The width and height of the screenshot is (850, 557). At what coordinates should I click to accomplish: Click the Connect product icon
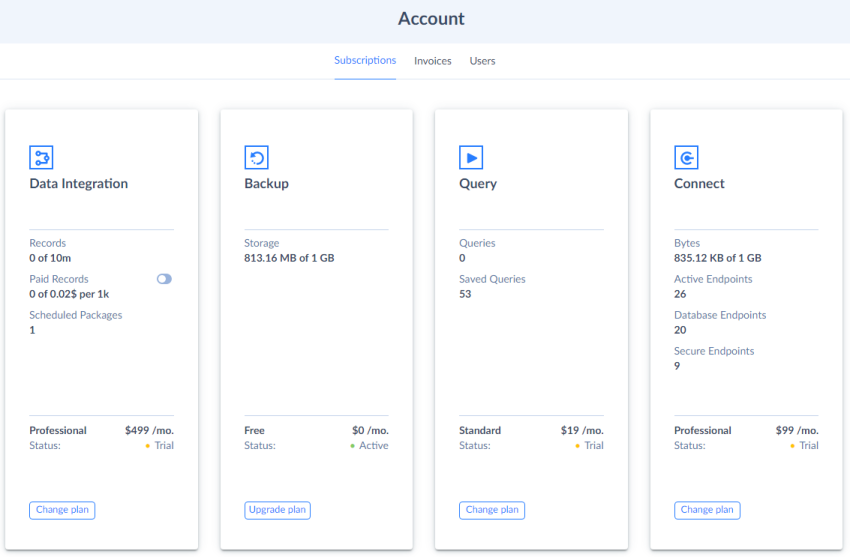[686, 158]
